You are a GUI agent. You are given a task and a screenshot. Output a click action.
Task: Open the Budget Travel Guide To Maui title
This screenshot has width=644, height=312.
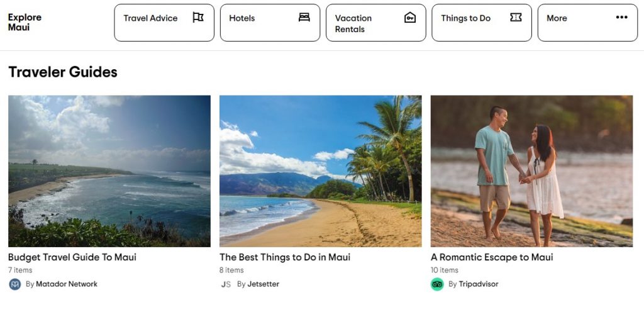pyautogui.click(x=72, y=257)
